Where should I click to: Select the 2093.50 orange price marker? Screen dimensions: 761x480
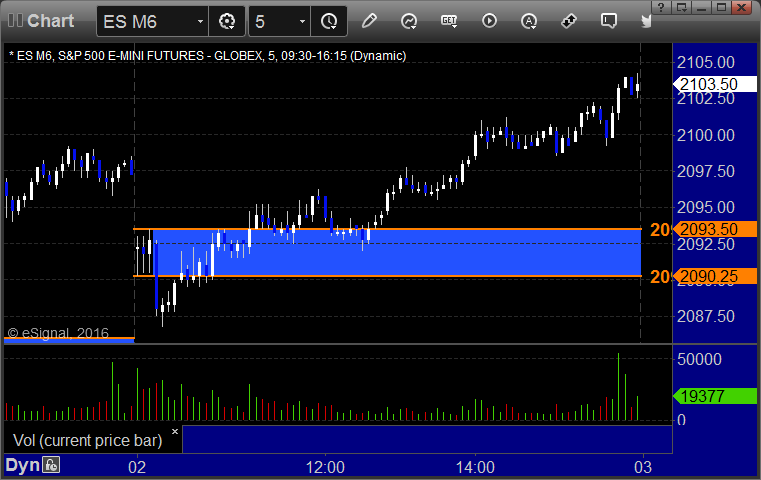715,229
